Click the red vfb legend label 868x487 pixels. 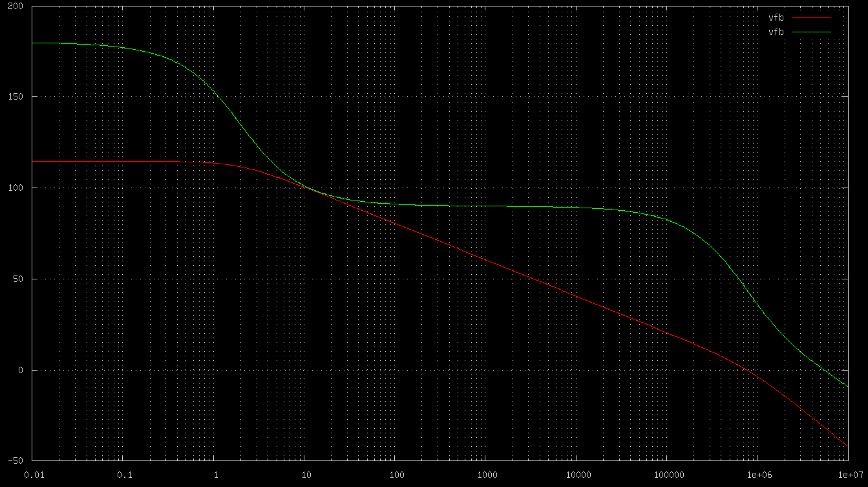(x=776, y=17)
